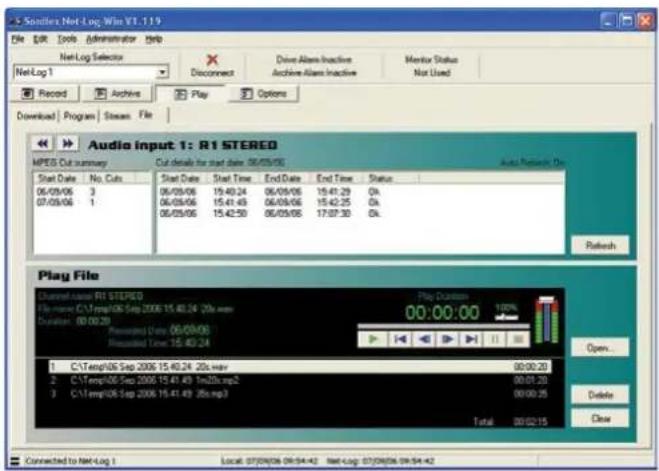
Task: Click the Disconnect red X icon
Action: (x=212, y=59)
